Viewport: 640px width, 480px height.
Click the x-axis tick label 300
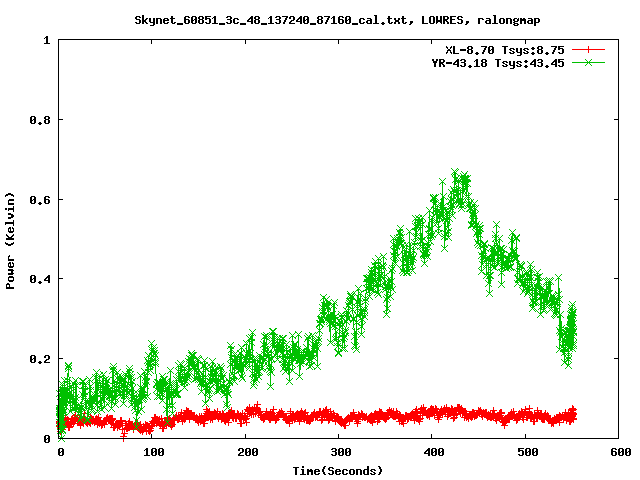coord(340,452)
